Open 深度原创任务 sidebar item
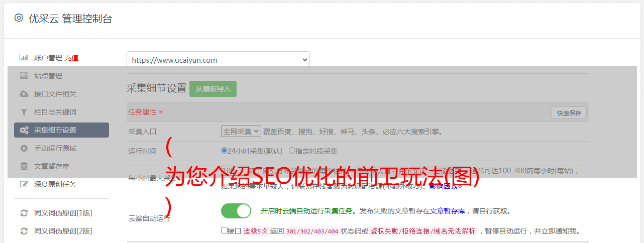Image resolution: width=644 pixels, height=243 pixels. 55,184
